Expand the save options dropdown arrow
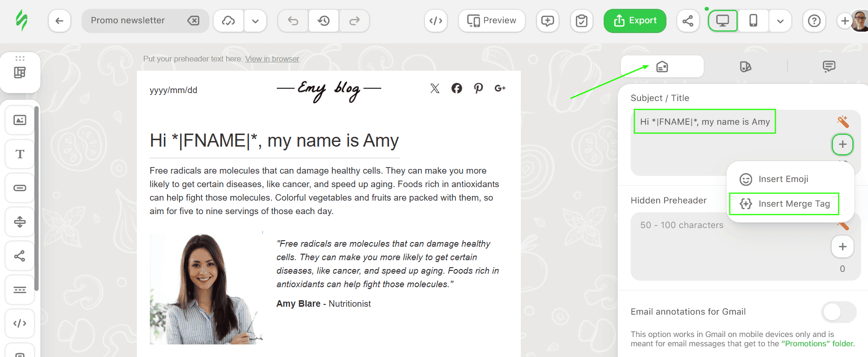Viewport: 868px width, 357px height. pos(256,20)
